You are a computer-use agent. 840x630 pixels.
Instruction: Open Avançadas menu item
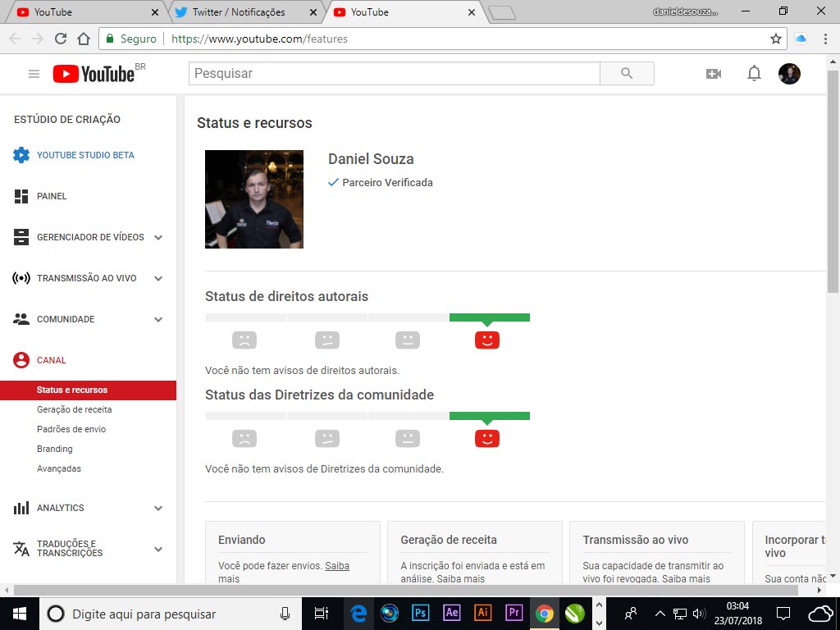click(59, 468)
